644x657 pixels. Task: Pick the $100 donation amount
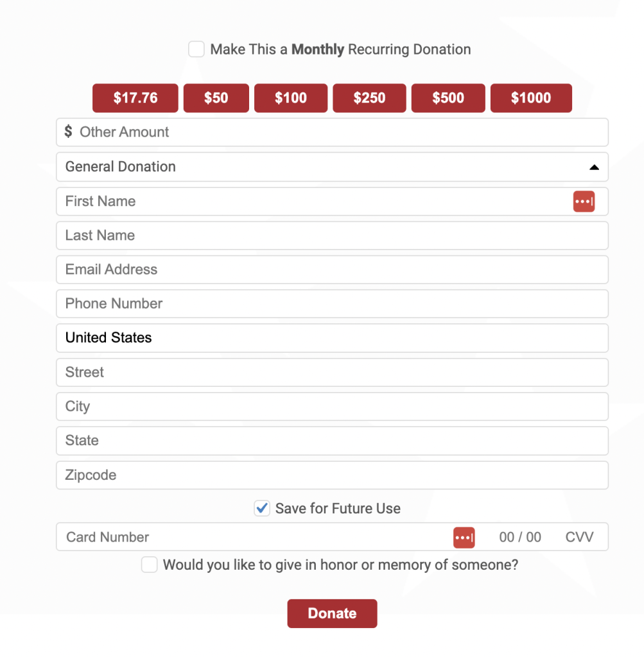point(291,98)
